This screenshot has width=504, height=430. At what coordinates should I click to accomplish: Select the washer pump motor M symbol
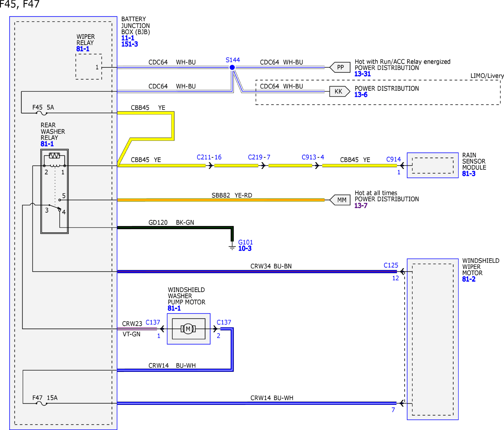(x=188, y=329)
